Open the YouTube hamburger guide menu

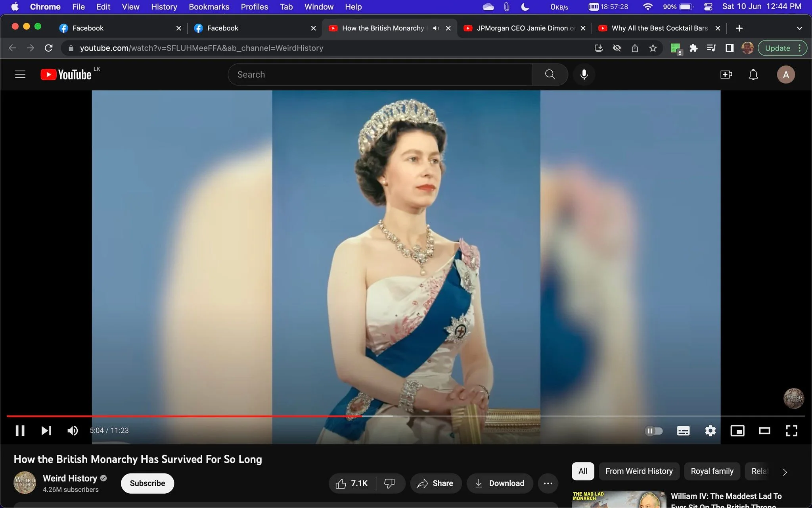click(x=20, y=75)
